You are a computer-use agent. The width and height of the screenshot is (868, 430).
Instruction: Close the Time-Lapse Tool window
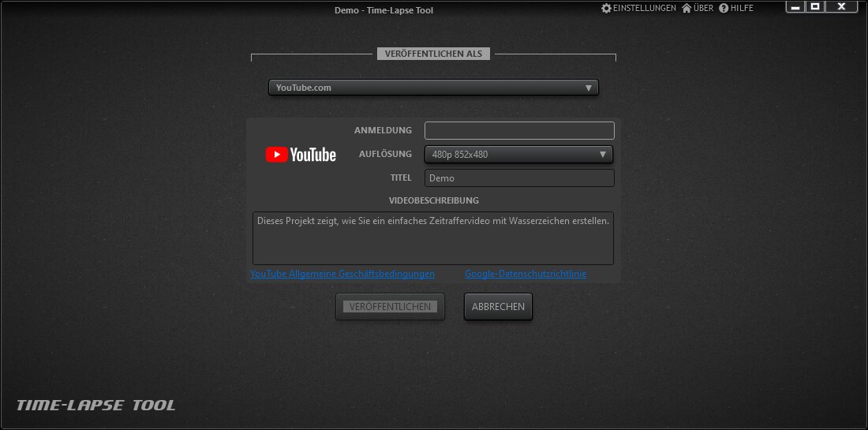tap(841, 6)
